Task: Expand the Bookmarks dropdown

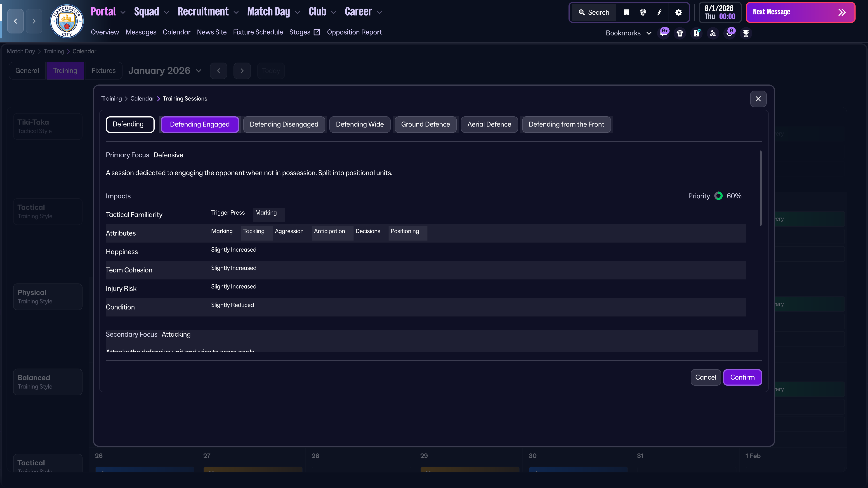Action: click(628, 33)
